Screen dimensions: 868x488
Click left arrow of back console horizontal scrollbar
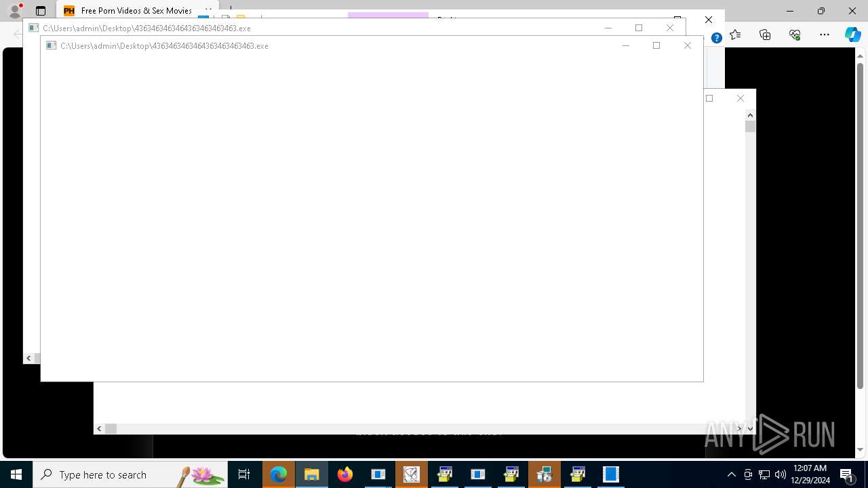click(x=28, y=358)
